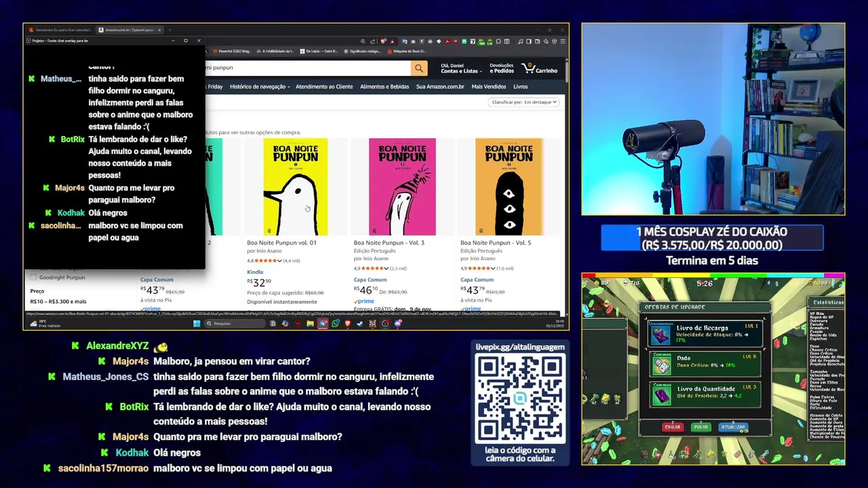Image resolution: width=868 pixels, height=488 pixels.
Task: Click the PULAR button in the game
Action: point(701,427)
